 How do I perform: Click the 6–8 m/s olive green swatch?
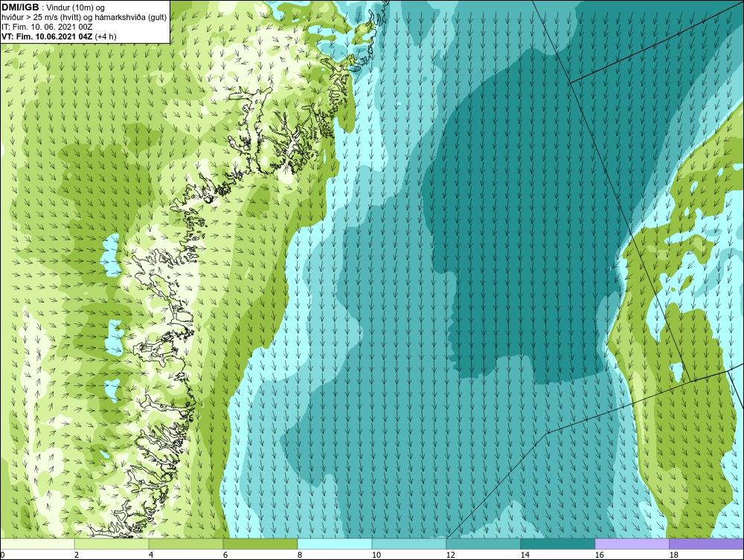[x=260, y=544]
